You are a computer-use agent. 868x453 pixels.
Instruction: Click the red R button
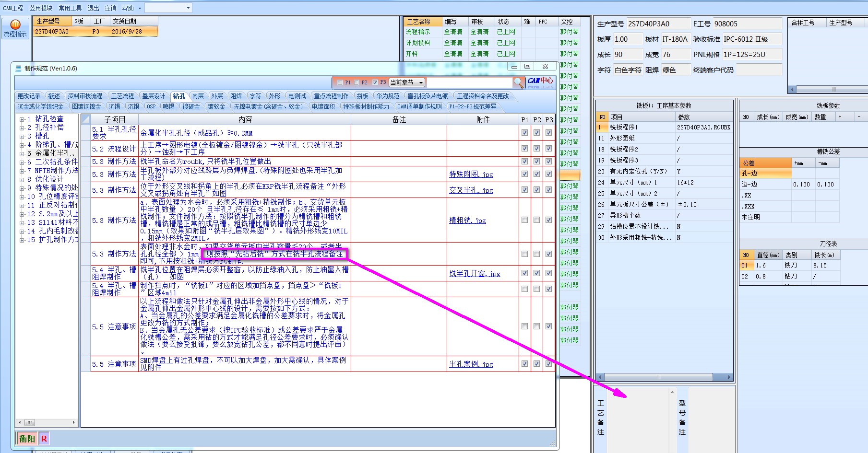(44, 438)
